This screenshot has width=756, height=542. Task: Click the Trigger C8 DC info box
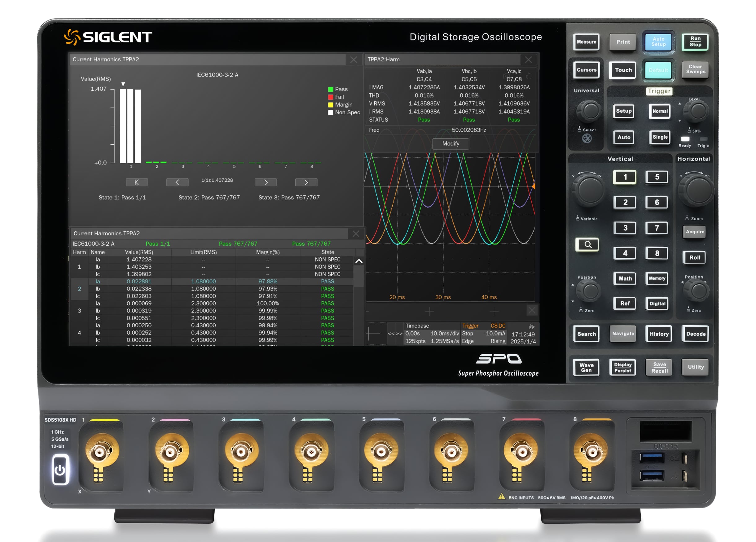click(x=483, y=334)
